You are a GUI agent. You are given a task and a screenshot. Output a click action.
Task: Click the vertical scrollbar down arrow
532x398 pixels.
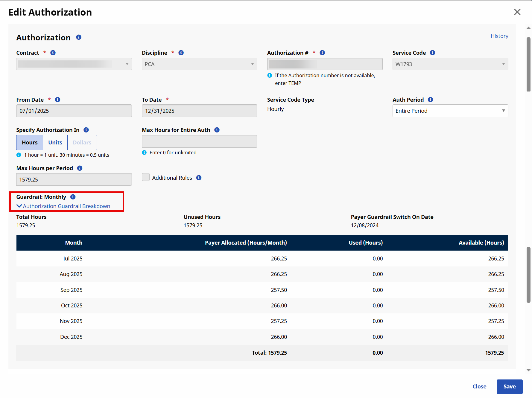coord(528,370)
